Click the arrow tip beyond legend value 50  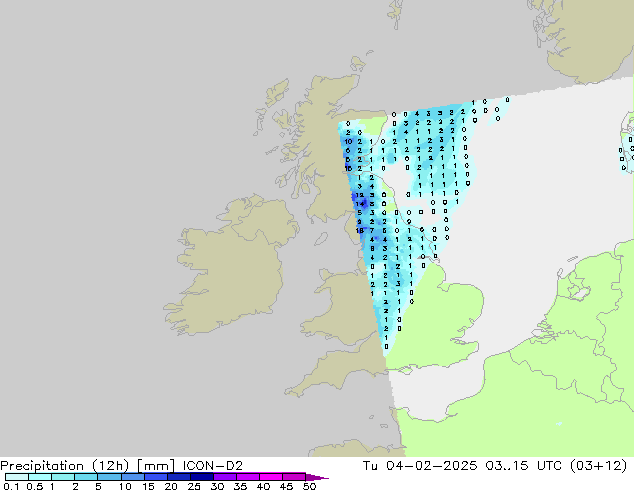tap(317, 478)
